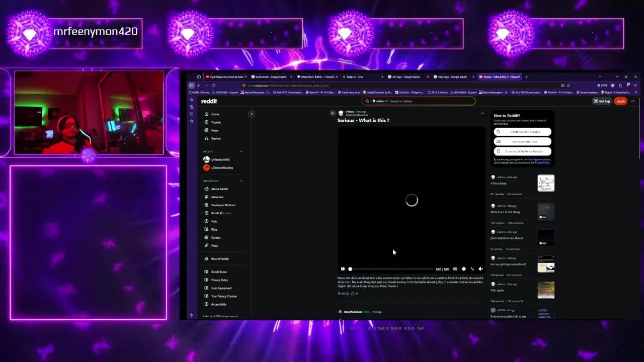Open the "This again" post thumbnail
This screenshot has width=644, height=362.
[x=546, y=290]
